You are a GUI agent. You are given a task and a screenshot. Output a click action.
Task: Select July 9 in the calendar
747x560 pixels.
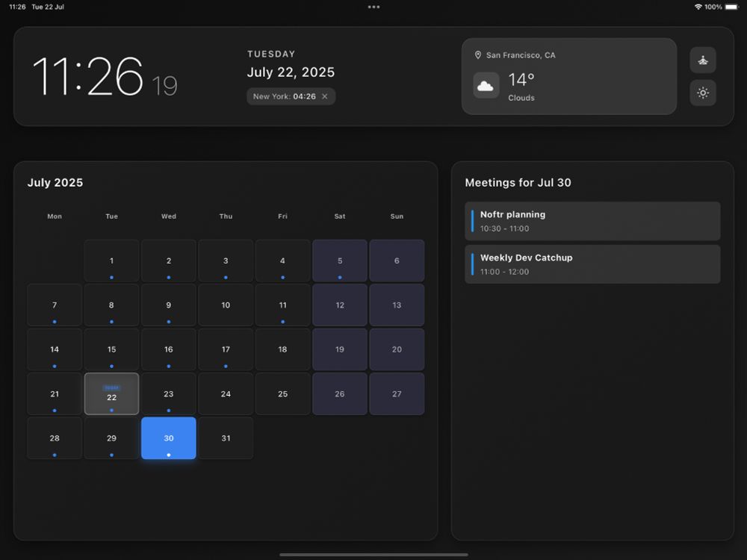coord(169,305)
